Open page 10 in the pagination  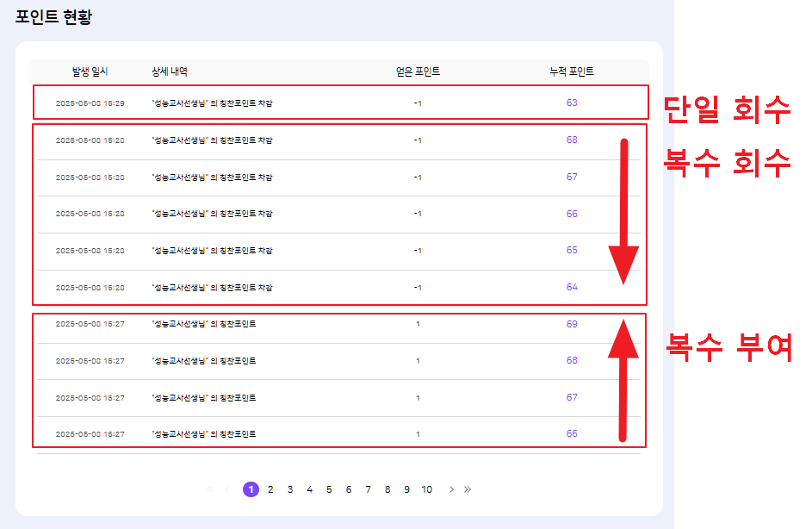(x=427, y=489)
